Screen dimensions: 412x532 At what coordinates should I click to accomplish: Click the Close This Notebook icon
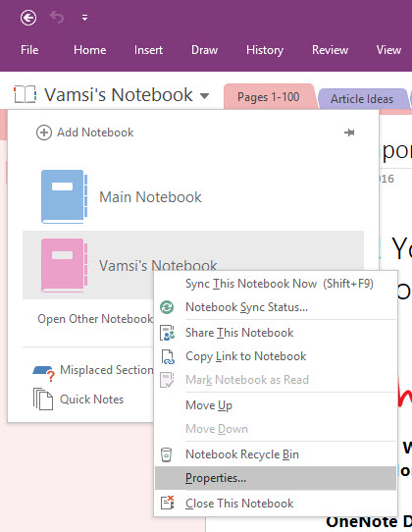pos(167,503)
